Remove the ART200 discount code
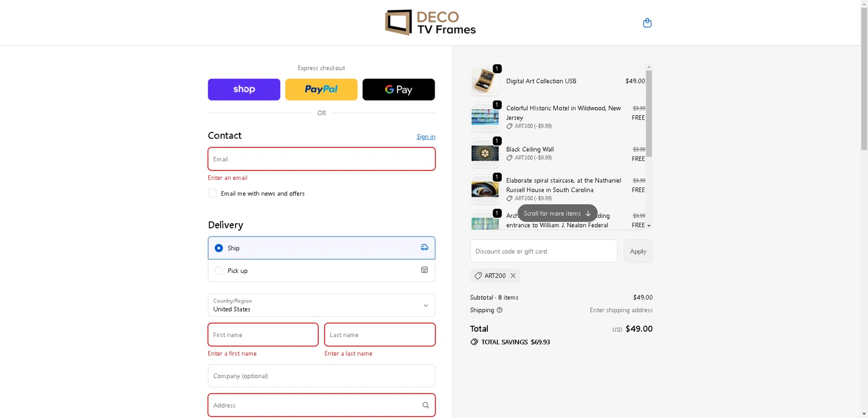Viewport: 868px width, 418px height. pos(513,276)
